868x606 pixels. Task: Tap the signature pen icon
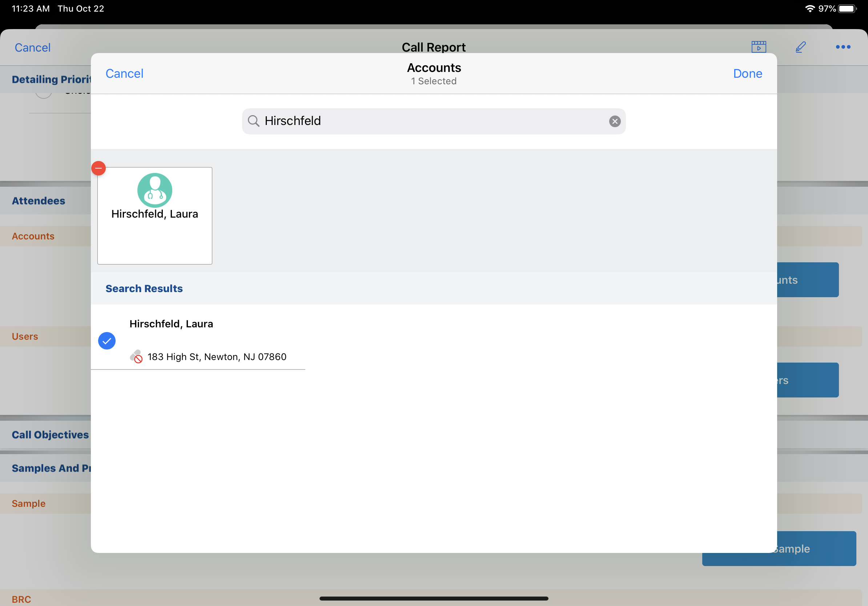pyautogui.click(x=801, y=47)
